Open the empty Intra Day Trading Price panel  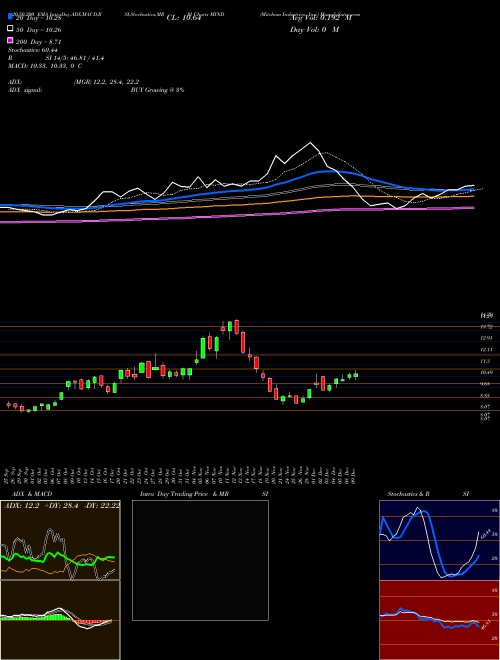coord(200,560)
